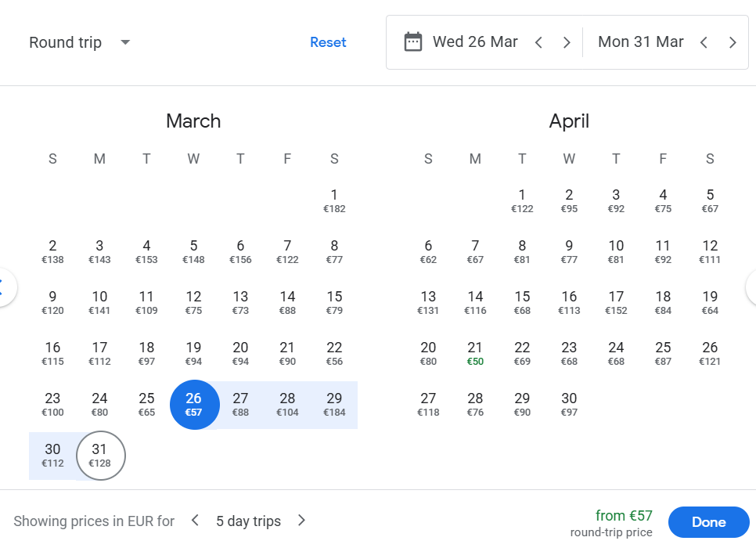
Task: Reset the selected dates
Action: click(x=328, y=42)
